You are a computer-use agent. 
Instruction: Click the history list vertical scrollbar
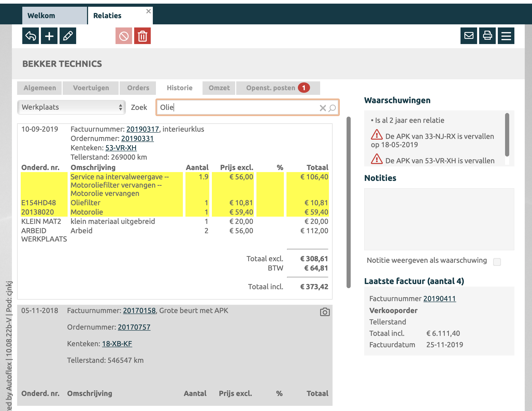coord(349,202)
